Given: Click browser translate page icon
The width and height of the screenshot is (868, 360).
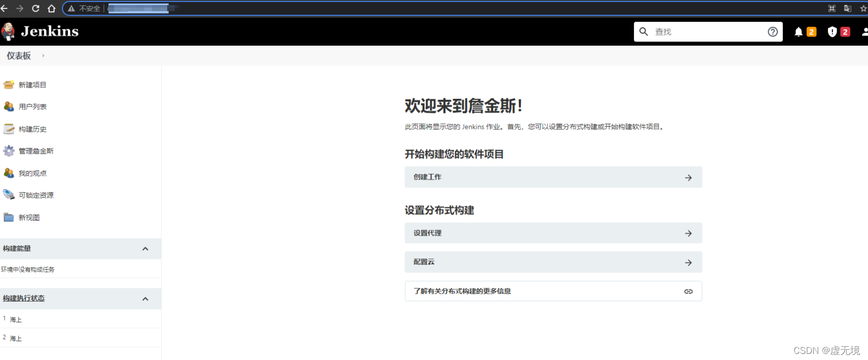Looking at the screenshot, I should tap(847, 8).
